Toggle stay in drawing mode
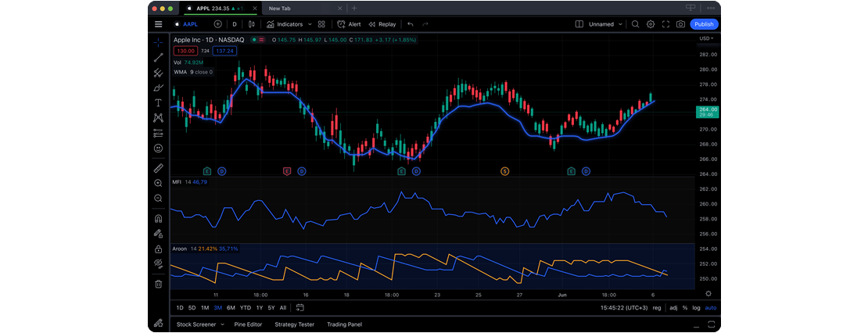Screen dimensions: 868x333 point(158,234)
